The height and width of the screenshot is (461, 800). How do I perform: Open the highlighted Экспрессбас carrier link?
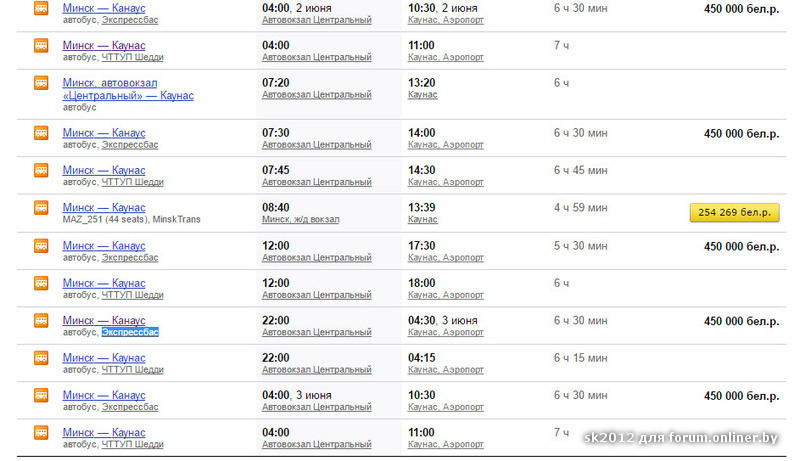point(130,332)
